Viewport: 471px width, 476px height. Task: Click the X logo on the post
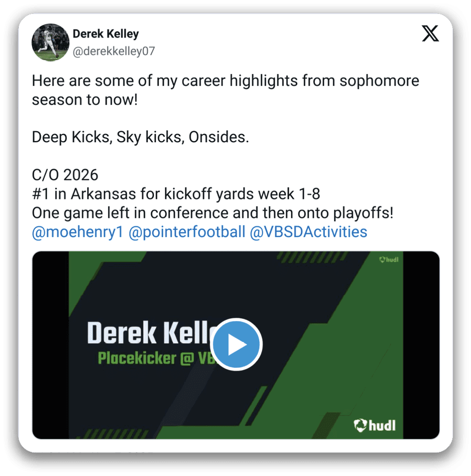pyautogui.click(x=430, y=34)
